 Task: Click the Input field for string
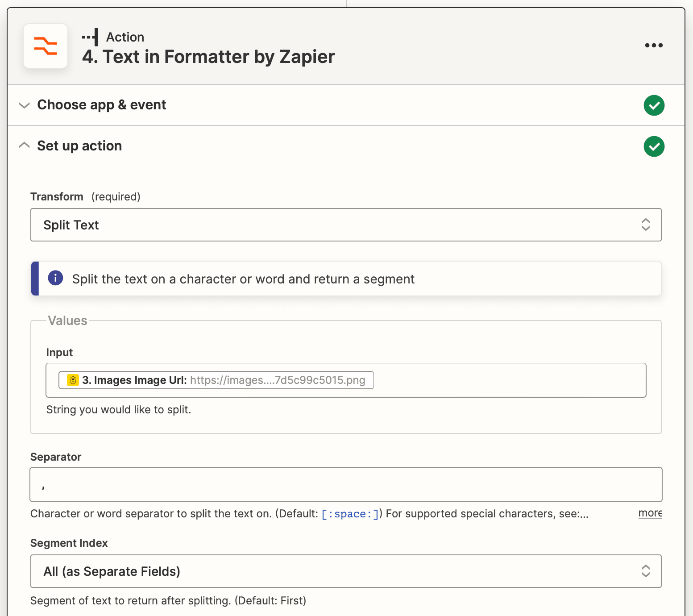click(346, 380)
